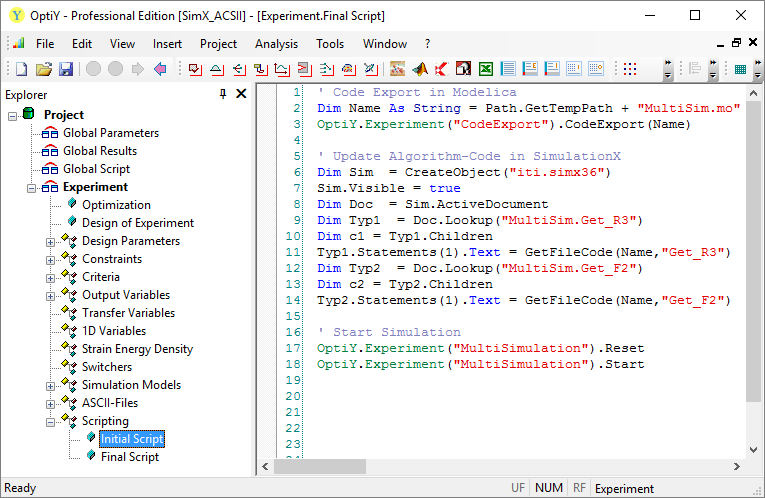Expand the toolbar overflow next to dots grid

(668, 69)
